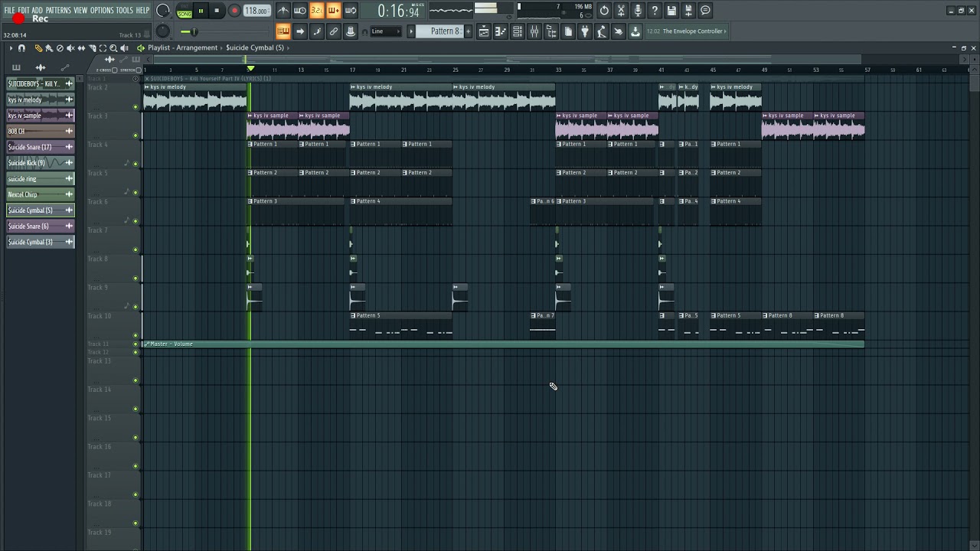The width and height of the screenshot is (980, 551).
Task: Select the playlist paint brush tool
Action: coord(49,48)
